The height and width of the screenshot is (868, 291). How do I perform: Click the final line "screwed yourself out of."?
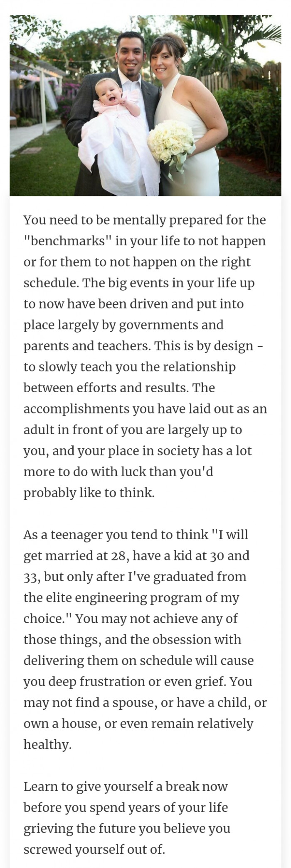coord(94,849)
